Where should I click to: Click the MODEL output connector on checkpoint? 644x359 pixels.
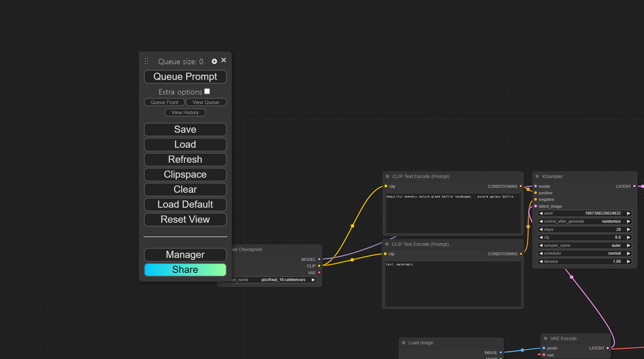click(319, 259)
